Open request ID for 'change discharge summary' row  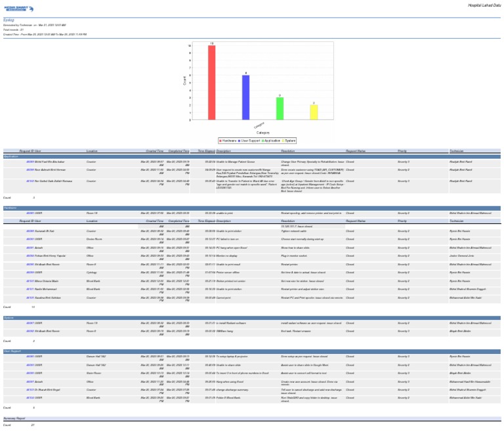(30, 389)
